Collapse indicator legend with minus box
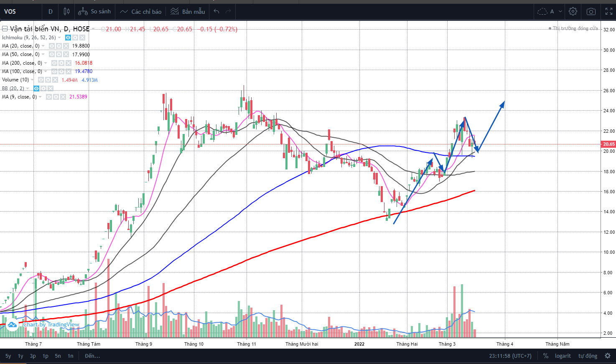The height and width of the screenshot is (364, 616). [5, 29]
